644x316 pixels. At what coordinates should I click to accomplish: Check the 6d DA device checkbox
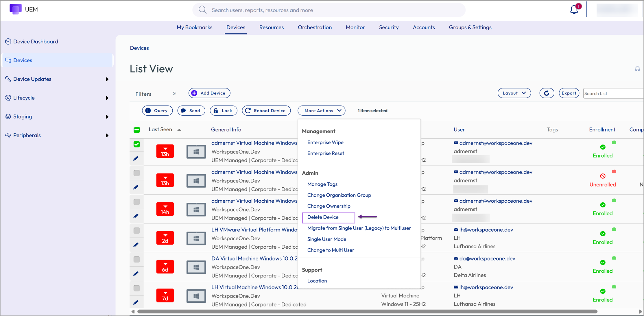pos(137,259)
